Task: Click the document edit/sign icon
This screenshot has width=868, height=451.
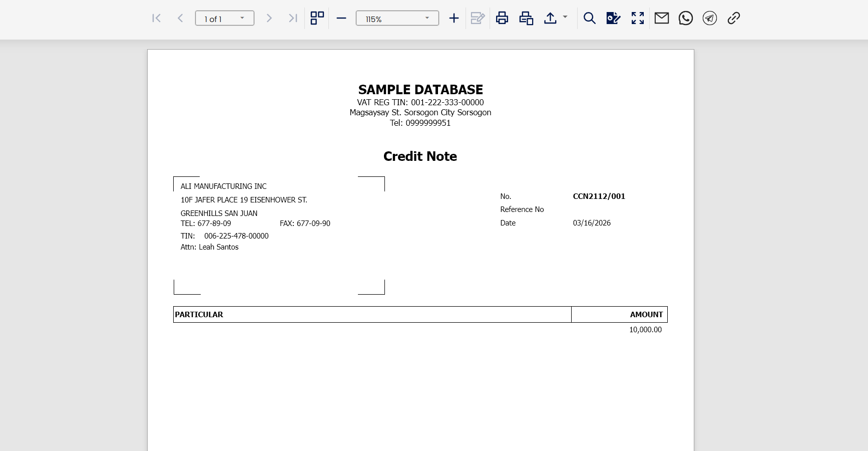Action: (614, 19)
